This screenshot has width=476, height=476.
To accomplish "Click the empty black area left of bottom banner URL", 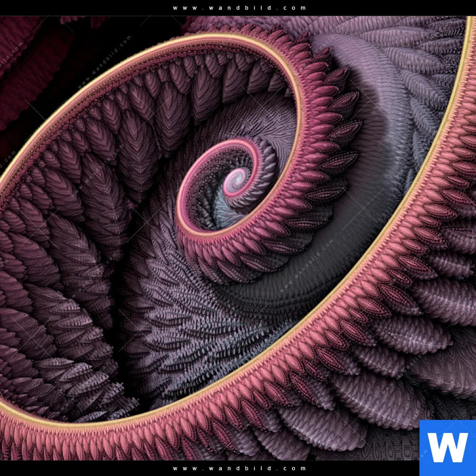I will [x=71, y=468].
